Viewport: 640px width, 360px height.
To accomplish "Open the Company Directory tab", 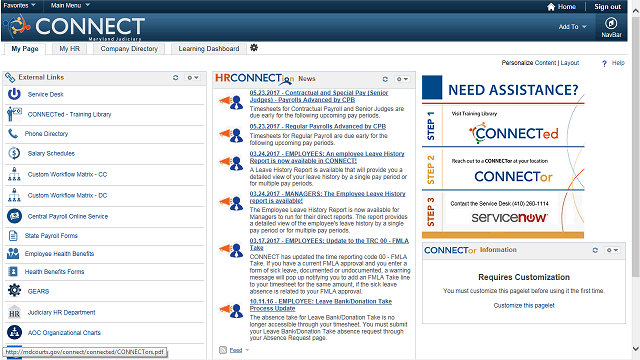I will tap(129, 49).
